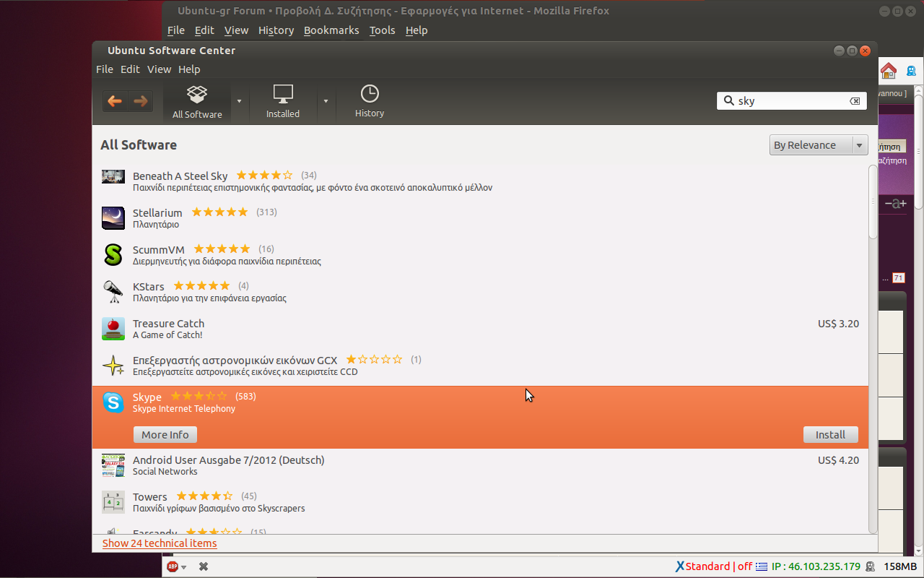Install Skype
The width and height of the screenshot is (924, 578).
point(830,435)
